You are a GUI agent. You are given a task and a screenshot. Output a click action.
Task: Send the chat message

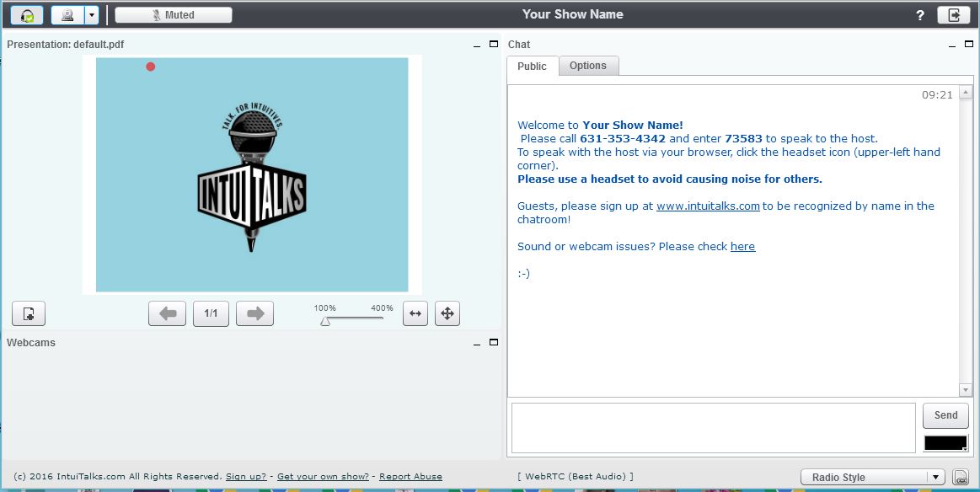coord(945,415)
